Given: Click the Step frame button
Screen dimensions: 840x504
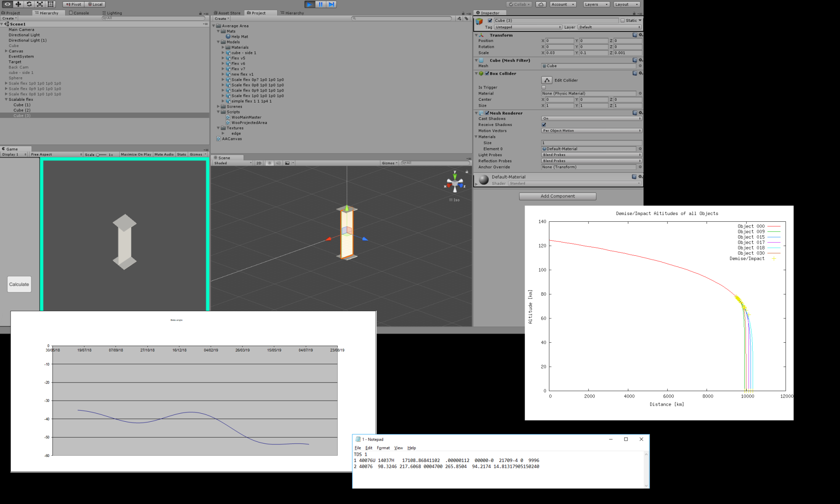Looking at the screenshot, I should (331, 4).
